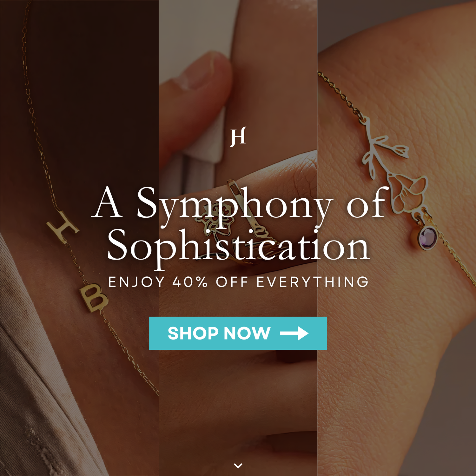
Task: Expand content with the bottom down chevron
Action: [x=238, y=466]
